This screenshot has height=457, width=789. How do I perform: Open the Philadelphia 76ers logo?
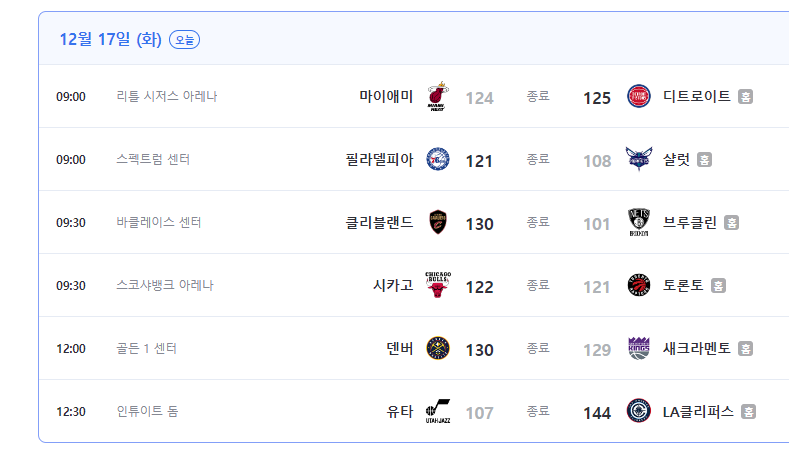pos(438,159)
